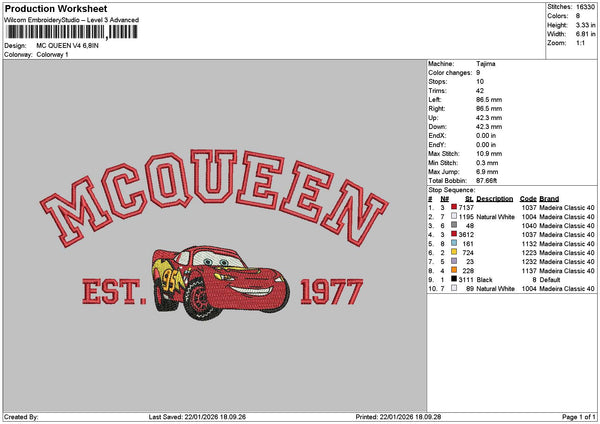This screenshot has height=424, width=600.
Task: Select the Machine value 'Tajima'
Action: [486, 64]
